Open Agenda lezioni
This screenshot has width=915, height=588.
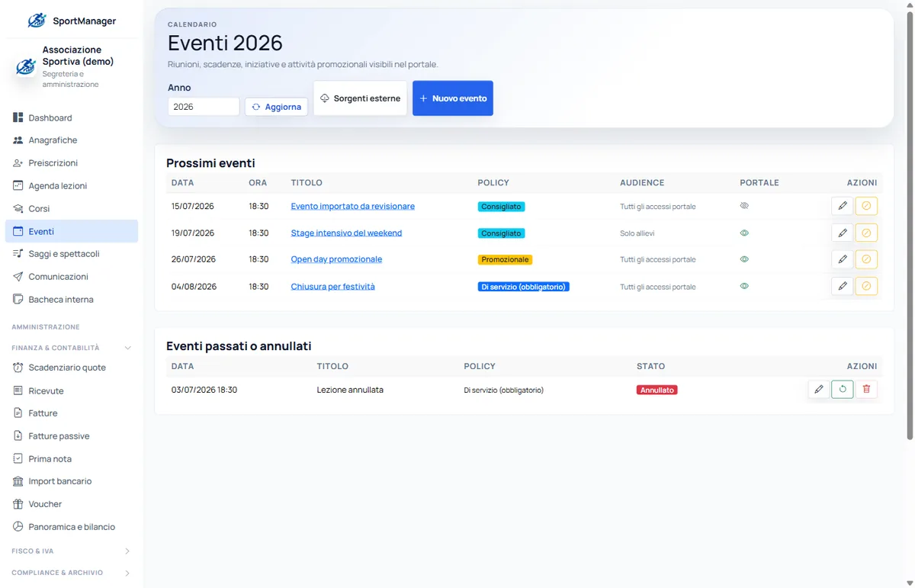pos(72,186)
